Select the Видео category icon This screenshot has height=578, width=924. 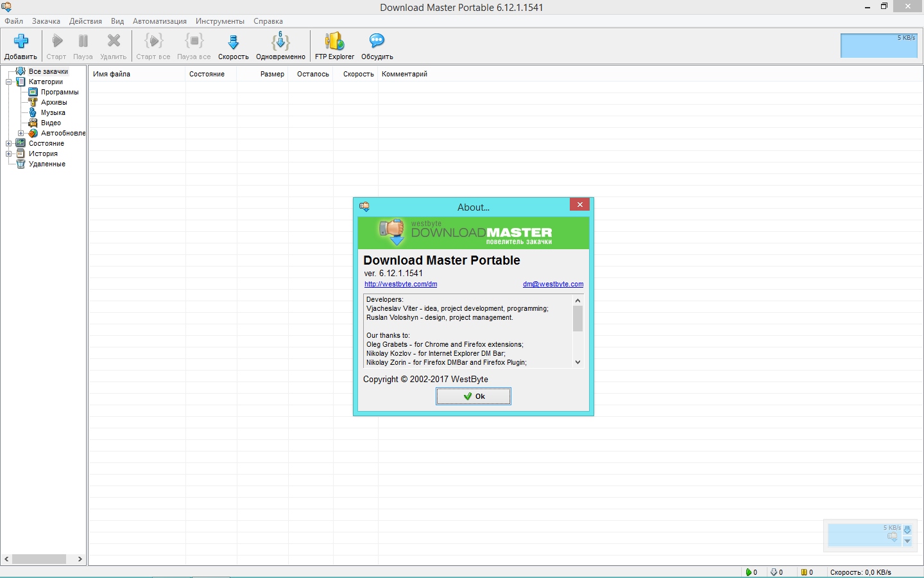pyautogui.click(x=33, y=123)
